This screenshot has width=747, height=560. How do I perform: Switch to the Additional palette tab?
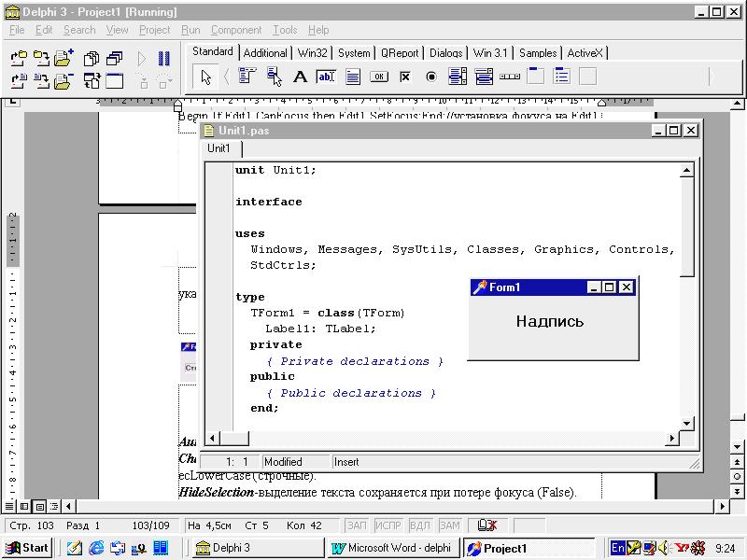[x=265, y=53]
